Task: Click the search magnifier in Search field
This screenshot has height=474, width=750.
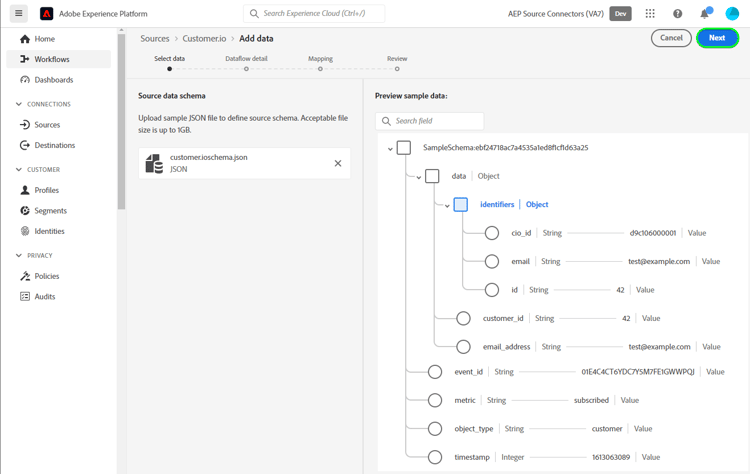Action: 386,121
